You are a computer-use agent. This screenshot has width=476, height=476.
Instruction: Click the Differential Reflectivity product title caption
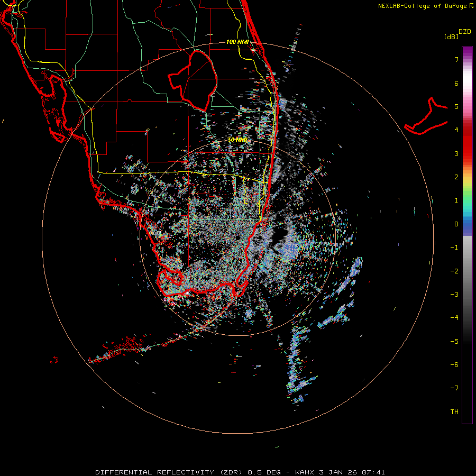coord(240,472)
